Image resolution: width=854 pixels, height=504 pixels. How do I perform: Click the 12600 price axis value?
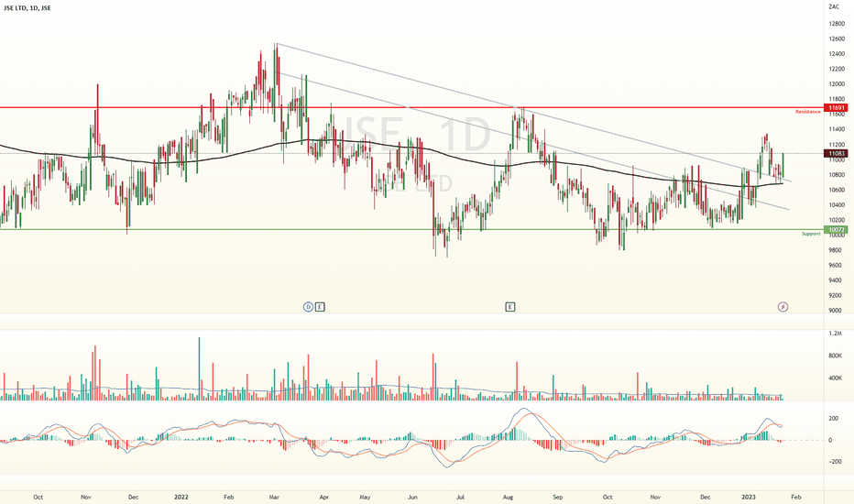click(837, 38)
